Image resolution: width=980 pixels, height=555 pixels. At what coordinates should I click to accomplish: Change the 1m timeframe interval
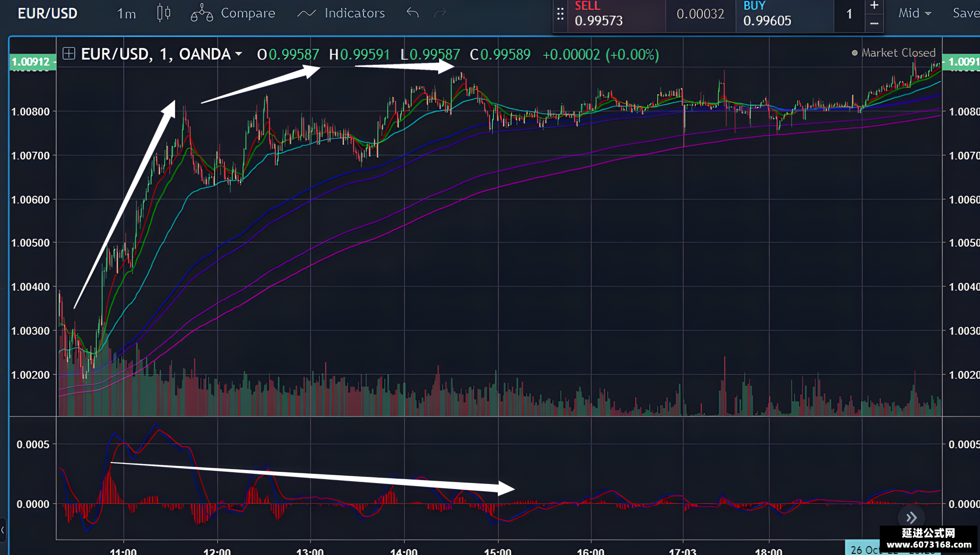pos(126,14)
